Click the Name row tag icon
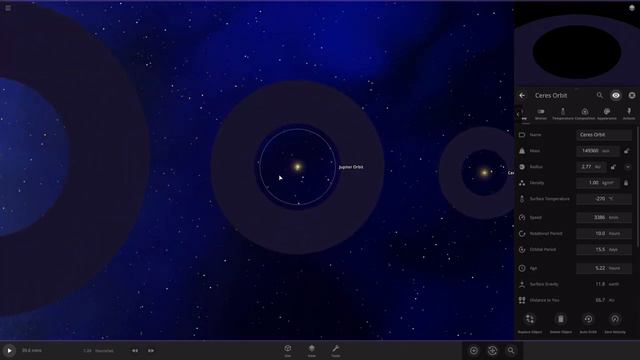Viewport: 640px width, 360px height. click(x=522, y=135)
